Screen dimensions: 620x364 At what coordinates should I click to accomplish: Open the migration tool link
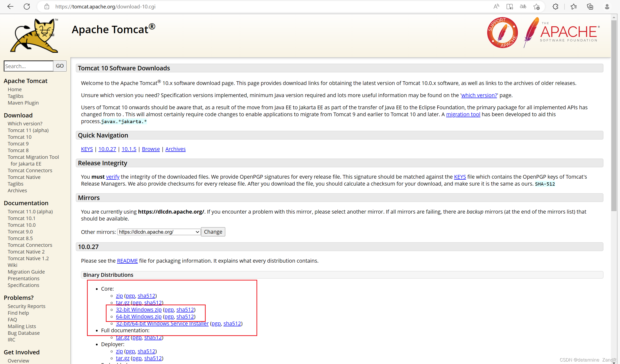coord(463,114)
